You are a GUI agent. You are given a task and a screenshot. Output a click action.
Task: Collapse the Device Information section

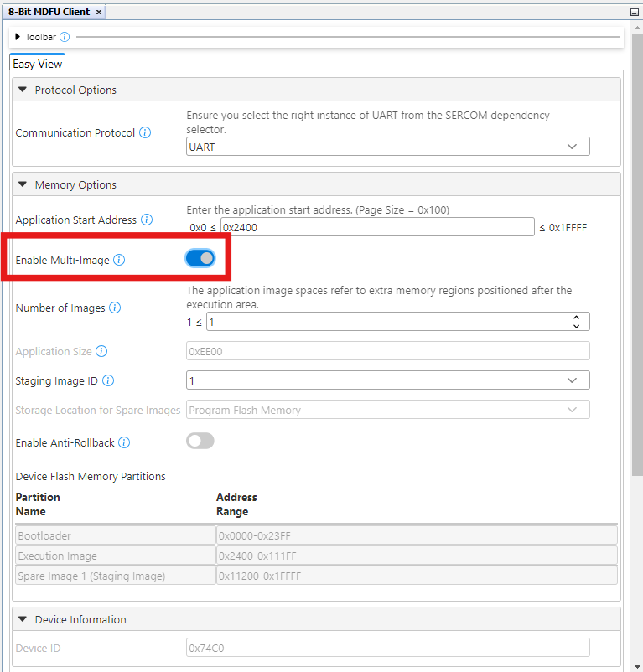[x=23, y=620]
